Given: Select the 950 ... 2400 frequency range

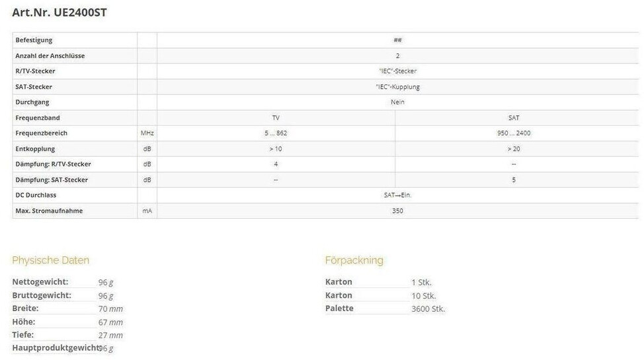Looking at the screenshot, I should 514,133.
